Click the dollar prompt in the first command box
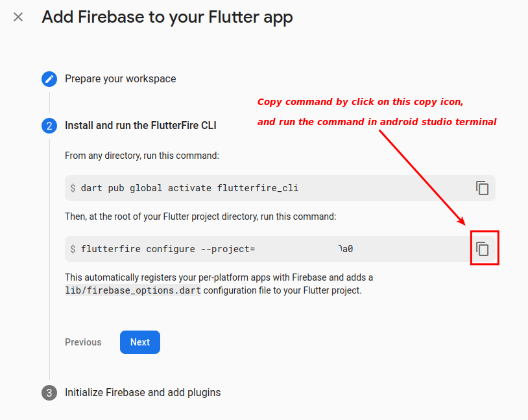The width and height of the screenshot is (528, 420). click(x=73, y=188)
